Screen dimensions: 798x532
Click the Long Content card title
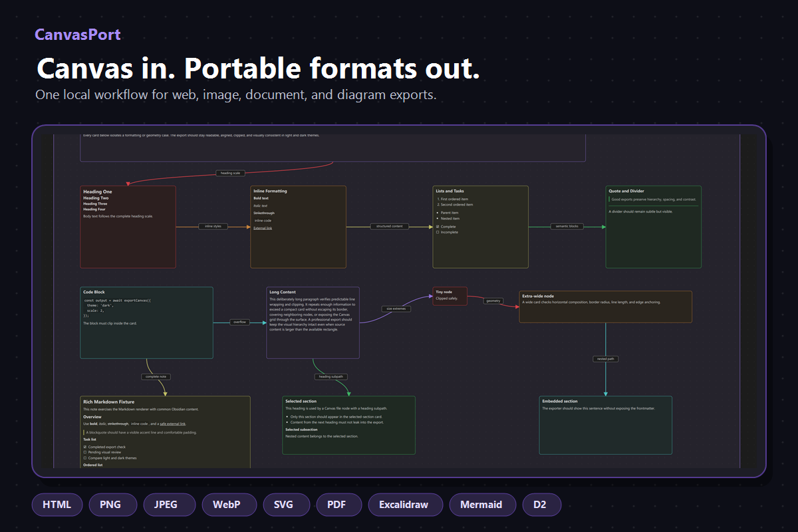(283, 292)
